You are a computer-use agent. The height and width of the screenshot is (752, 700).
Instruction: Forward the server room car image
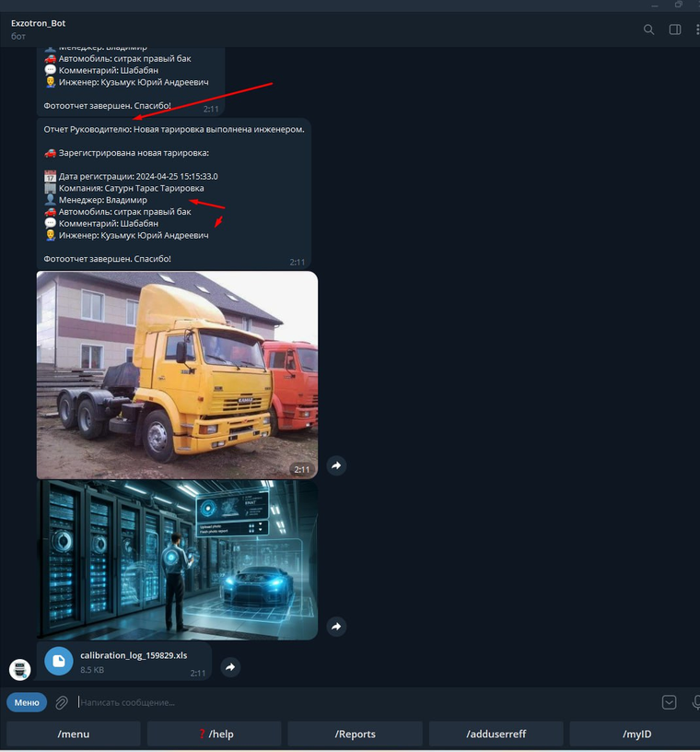(336, 627)
